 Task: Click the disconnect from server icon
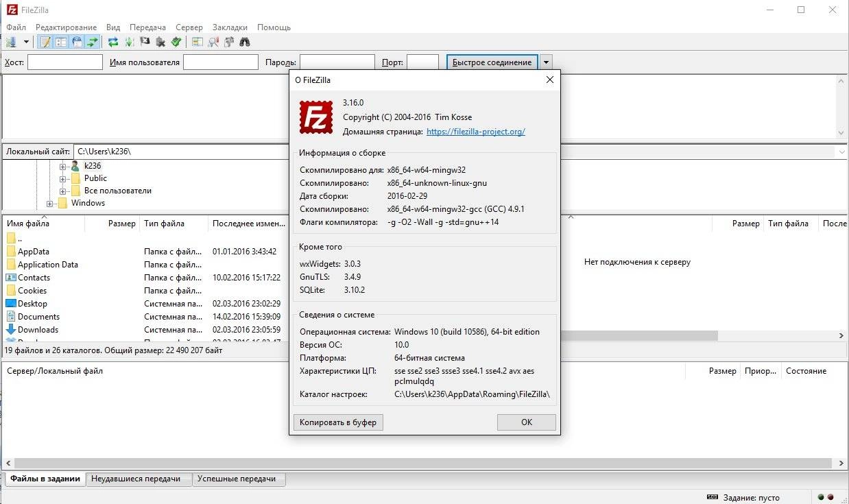pos(160,42)
